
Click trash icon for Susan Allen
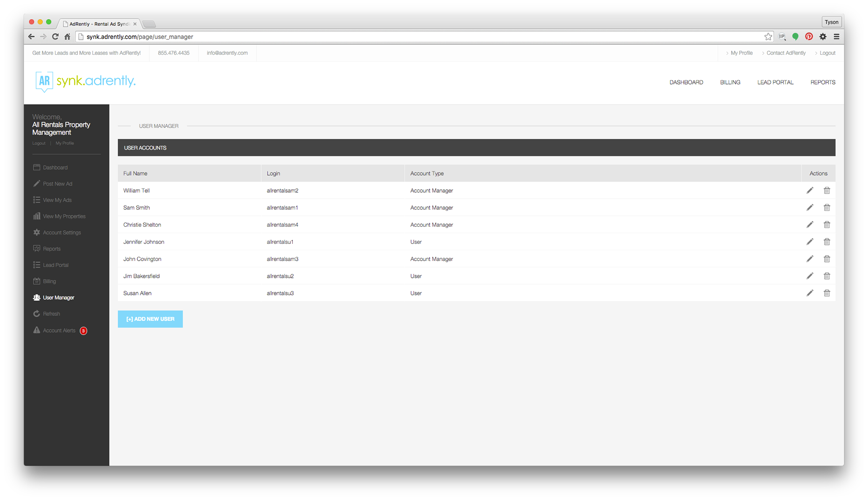(827, 293)
